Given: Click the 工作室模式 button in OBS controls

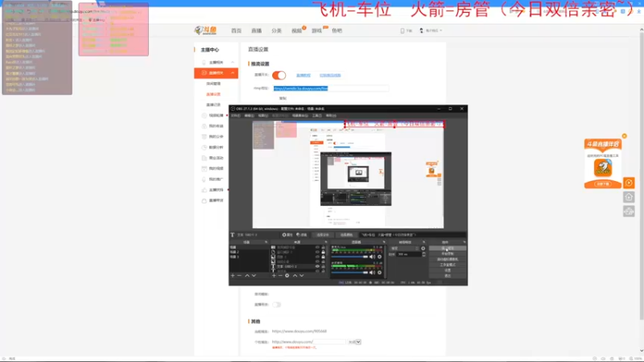Looking at the screenshot, I should click(448, 265).
